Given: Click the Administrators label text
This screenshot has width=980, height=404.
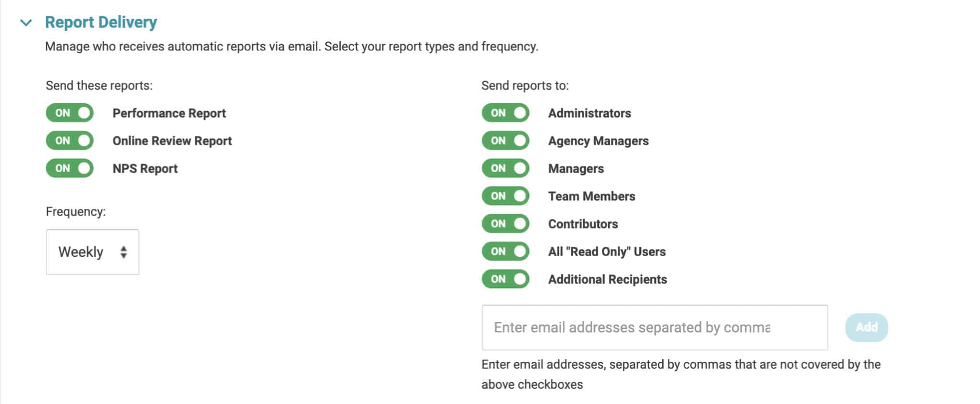Looking at the screenshot, I should (590, 113).
